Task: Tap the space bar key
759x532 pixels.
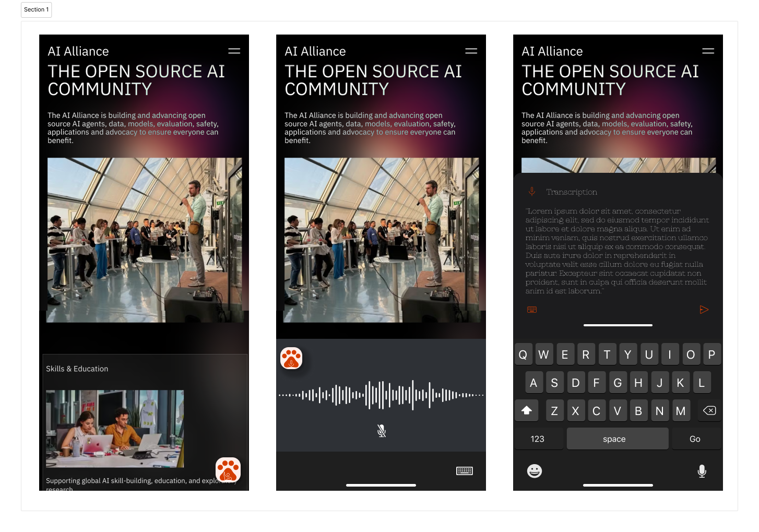Action: click(618, 439)
